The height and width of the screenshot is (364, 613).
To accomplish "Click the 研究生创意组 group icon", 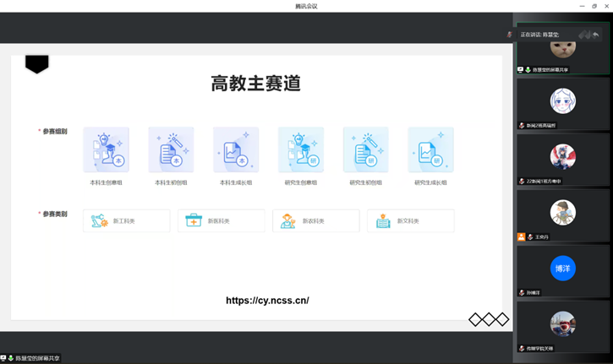I will (301, 150).
